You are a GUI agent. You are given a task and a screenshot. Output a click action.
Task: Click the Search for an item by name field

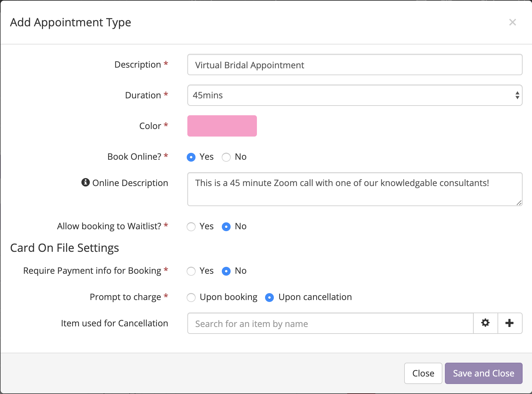point(330,323)
